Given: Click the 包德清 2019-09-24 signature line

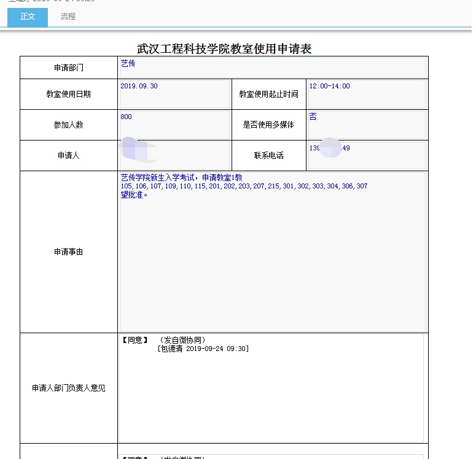Looking at the screenshot, I should tap(203, 349).
